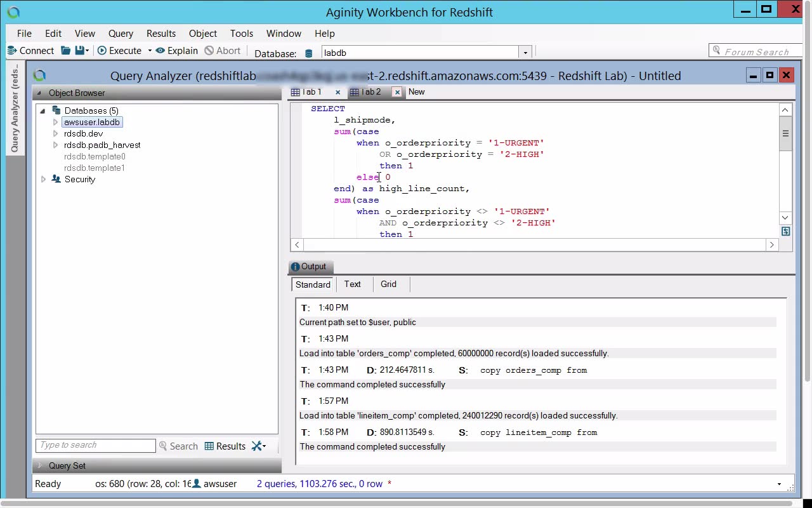Open the Tools menu
Viewport: 812px width, 508px height.
241,34
